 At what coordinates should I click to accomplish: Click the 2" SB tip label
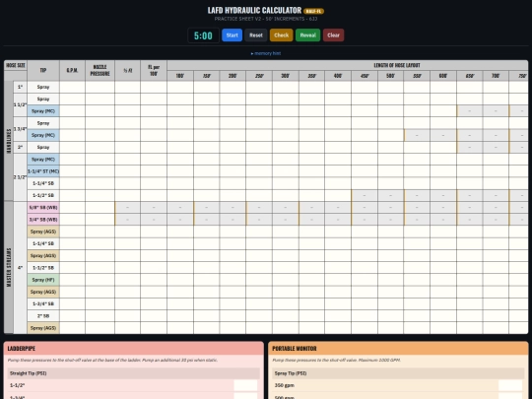[43, 316]
